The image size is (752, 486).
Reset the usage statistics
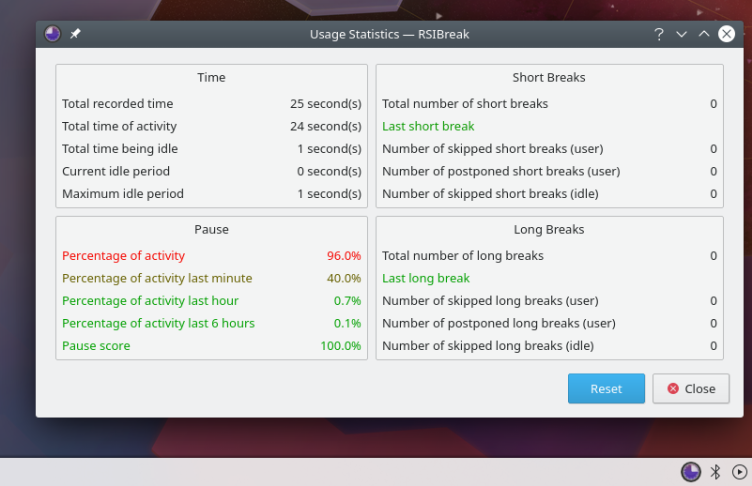coord(606,389)
